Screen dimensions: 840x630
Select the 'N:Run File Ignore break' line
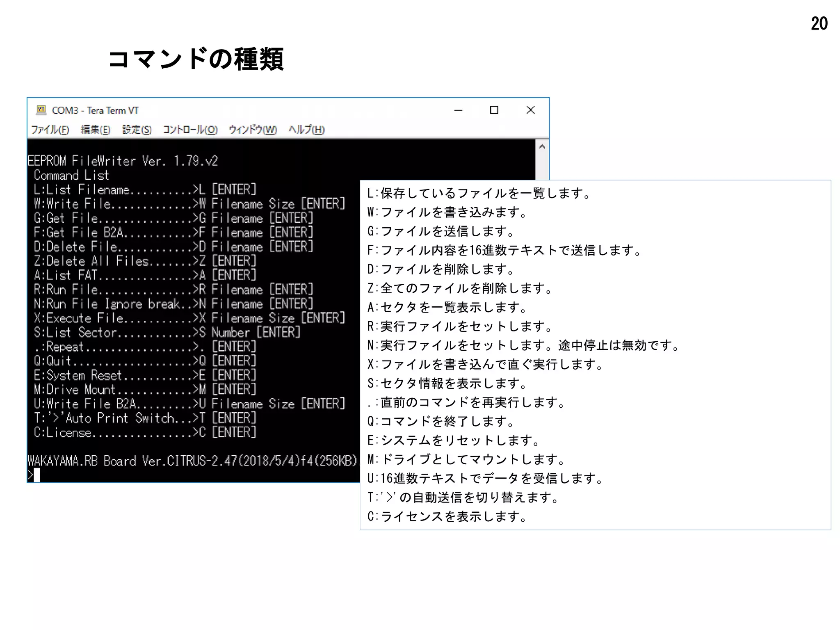pyautogui.click(x=173, y=304)
